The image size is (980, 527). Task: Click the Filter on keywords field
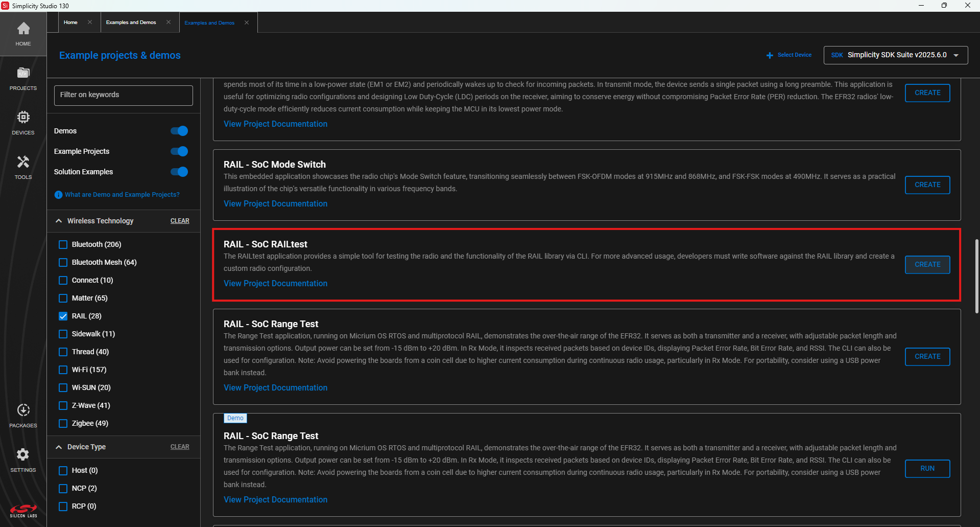click(123, 95)
